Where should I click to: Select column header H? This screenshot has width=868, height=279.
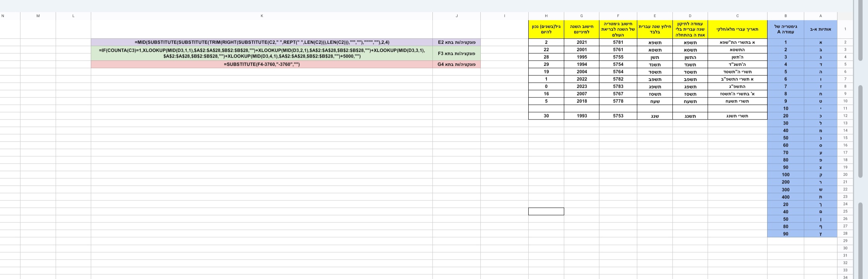(546, 16)
